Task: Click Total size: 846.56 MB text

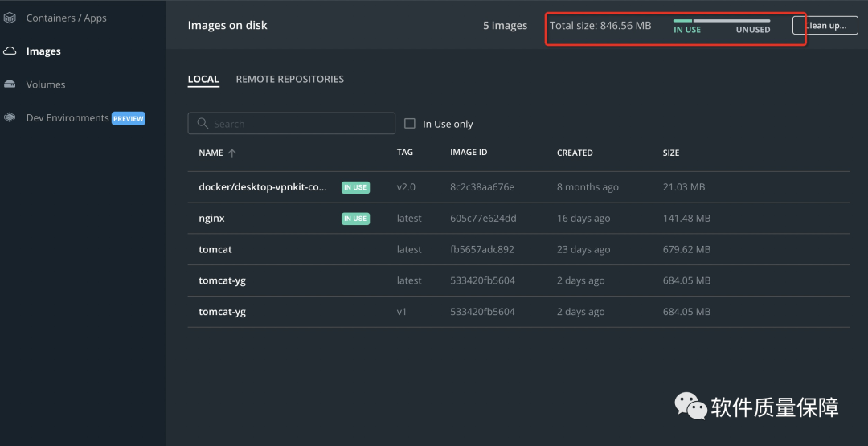Action: [600, 26]
